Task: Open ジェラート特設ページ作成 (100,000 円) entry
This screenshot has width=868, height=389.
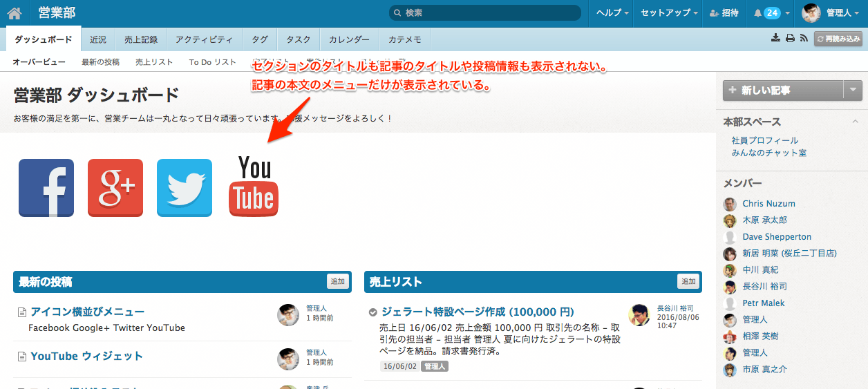Action: (x=478, y=312)
